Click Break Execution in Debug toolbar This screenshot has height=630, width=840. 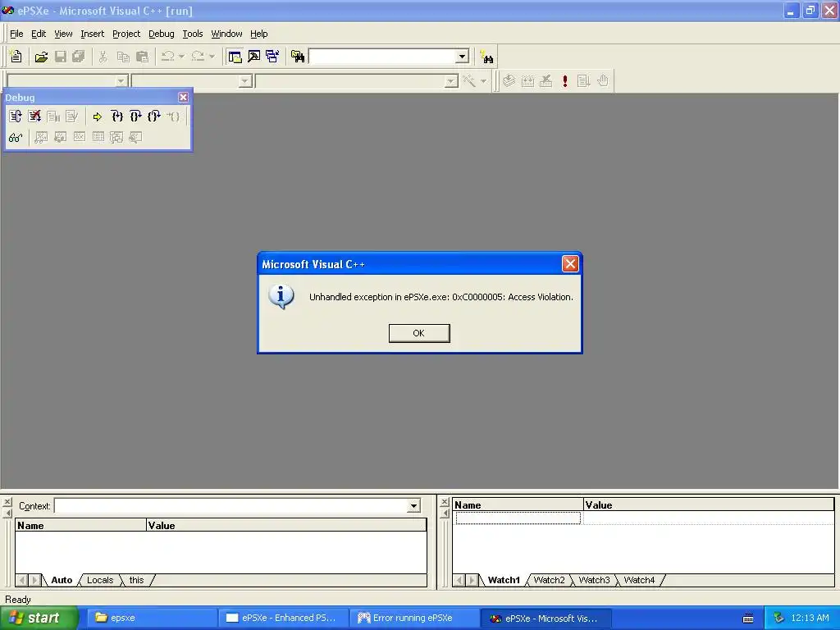pos(53,116)
